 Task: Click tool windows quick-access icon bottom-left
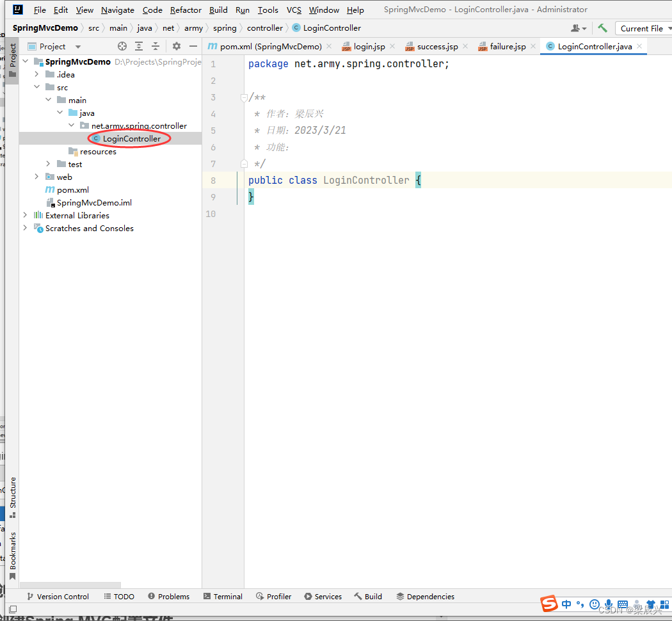[13, 609]
